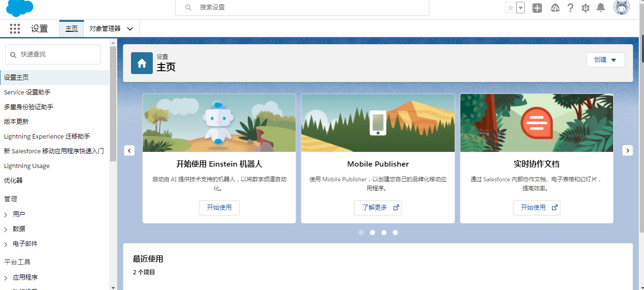Click the carousel next arrow
644x290 pixels.
(x=627, y=150)
